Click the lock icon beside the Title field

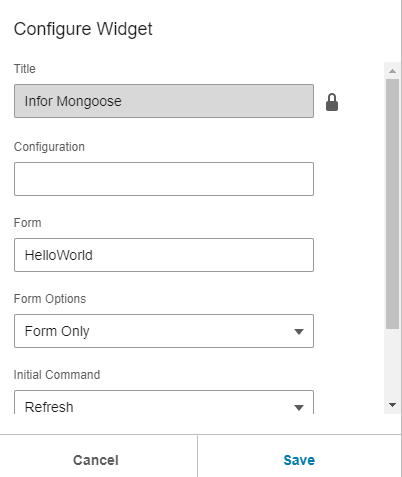[332, 102]
